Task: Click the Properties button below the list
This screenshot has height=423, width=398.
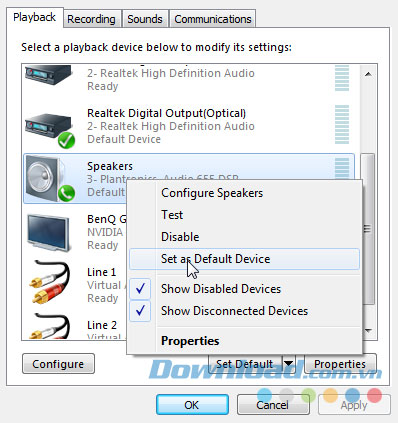Action: click(x=340, y=364)
